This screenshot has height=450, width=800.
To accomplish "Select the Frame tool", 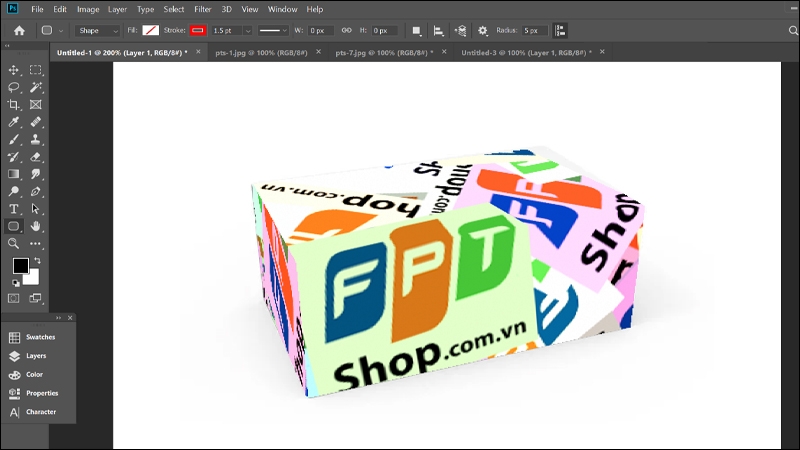I will pyautogui.click(x=35, y=105).
